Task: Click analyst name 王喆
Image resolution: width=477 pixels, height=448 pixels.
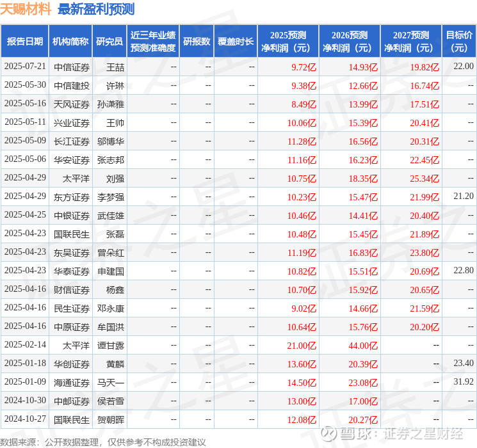Action: coord(115,67)
